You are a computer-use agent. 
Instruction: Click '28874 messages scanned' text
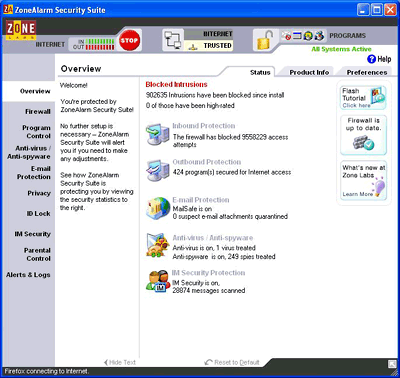pyautogui.click(x=209, y=290)
